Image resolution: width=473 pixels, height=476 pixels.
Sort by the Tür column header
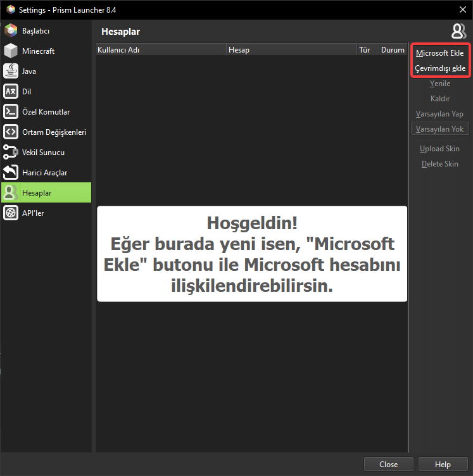[368, 50]
